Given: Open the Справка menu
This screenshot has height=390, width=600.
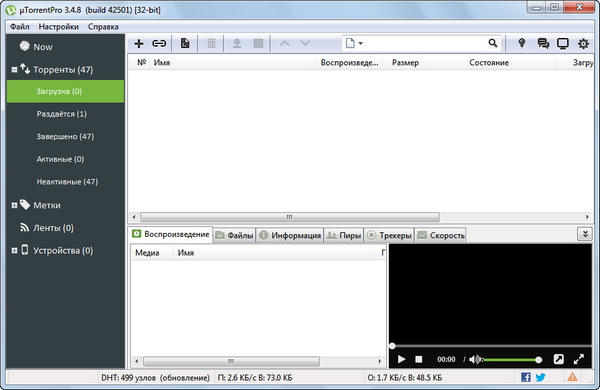Looking at the screenshot, I should (103, 27).
